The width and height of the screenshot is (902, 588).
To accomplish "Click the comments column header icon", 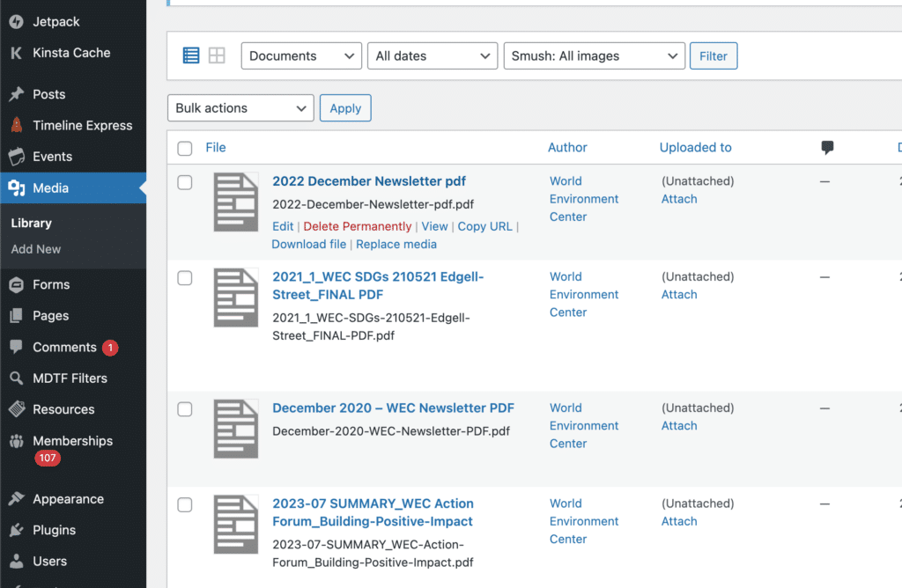I will pos(826,148).
